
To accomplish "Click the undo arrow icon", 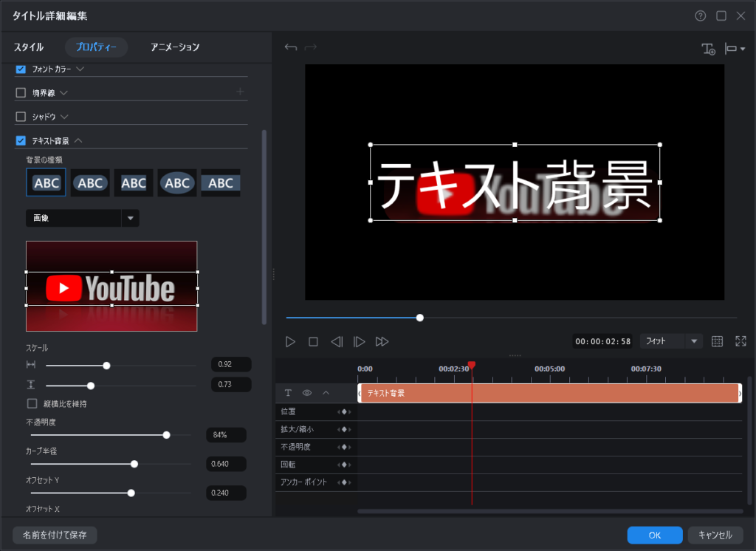I will pyautogui.click(x=291, y=48).
